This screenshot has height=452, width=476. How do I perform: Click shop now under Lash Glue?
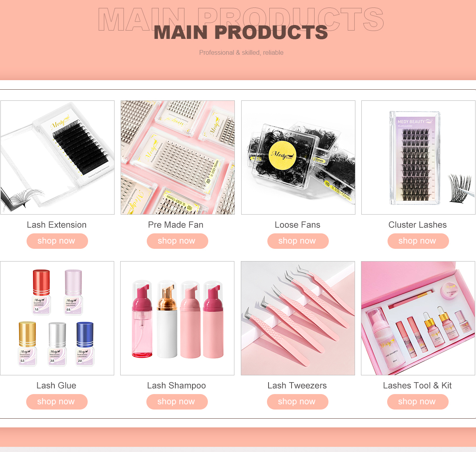click(57, 402)
